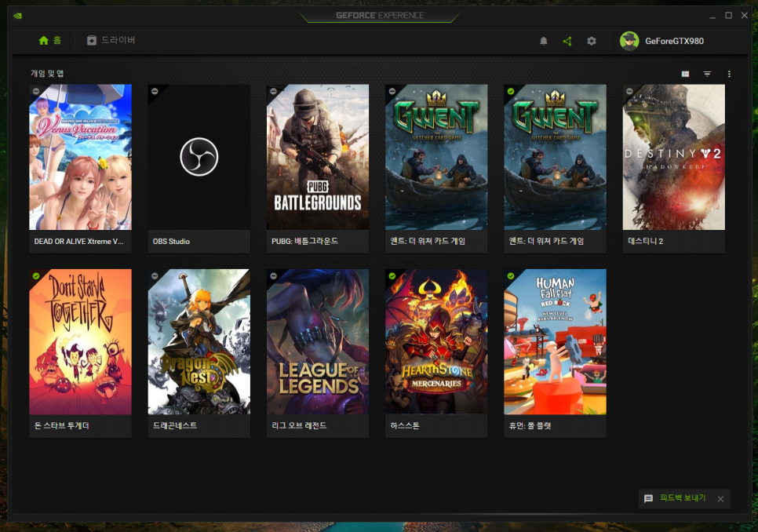
Task: Click the '휴먼: 폴 플랫' label
Action: point(530,426)
